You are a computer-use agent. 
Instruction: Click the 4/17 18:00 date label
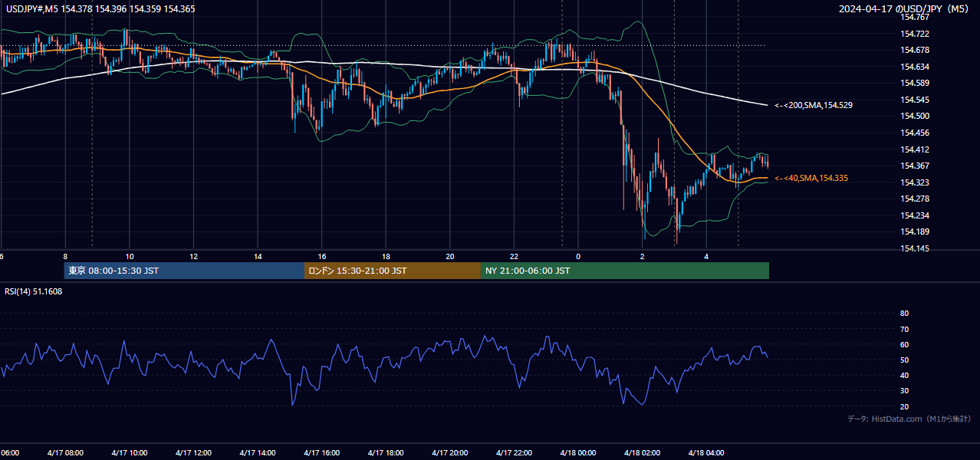pyautogui.click(x=386, y=452)
